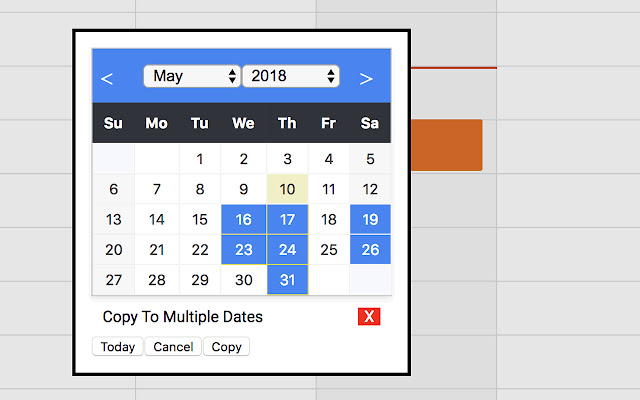The height and width of the screenshot is (400, 640).
Task: Toggle off selected date 19
Action: click(x=370, y=220)
